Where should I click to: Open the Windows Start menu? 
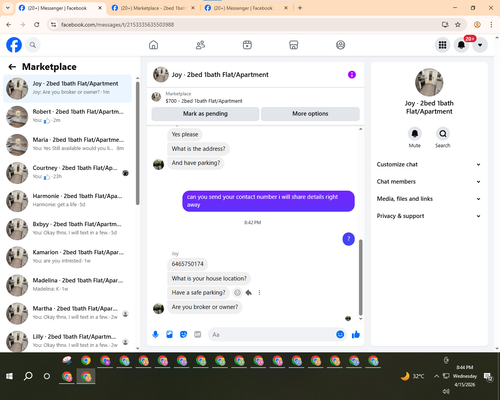9,376
